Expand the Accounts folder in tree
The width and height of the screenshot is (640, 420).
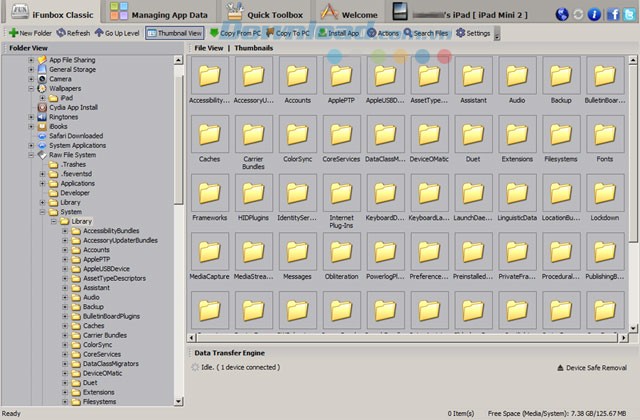[65, 250]
